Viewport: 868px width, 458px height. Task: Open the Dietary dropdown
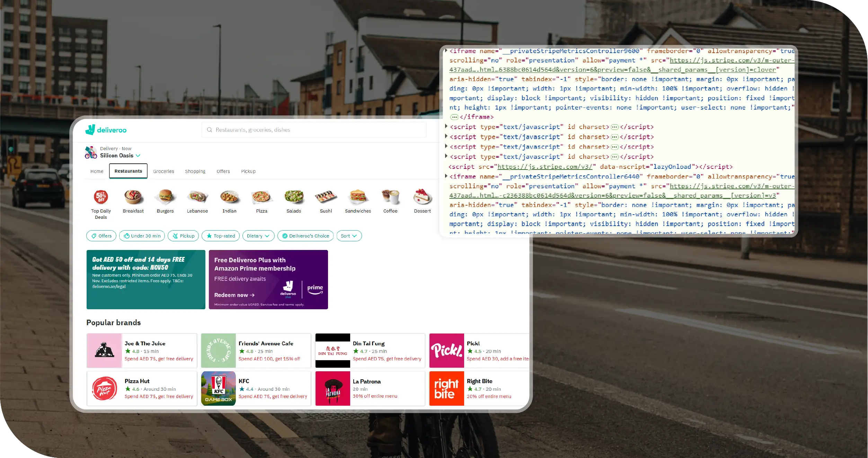click(258, 236)
